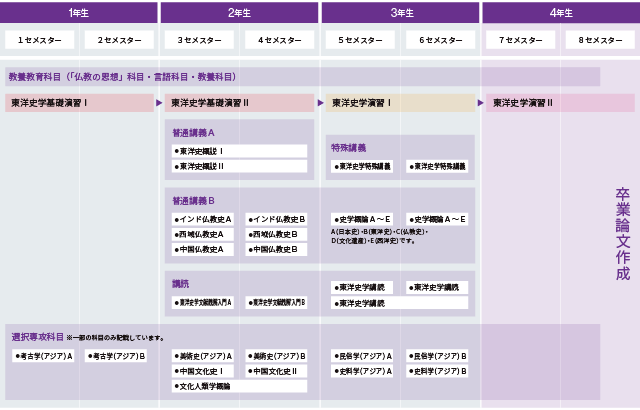Choose the 5セメスター box

coord(360,40)
